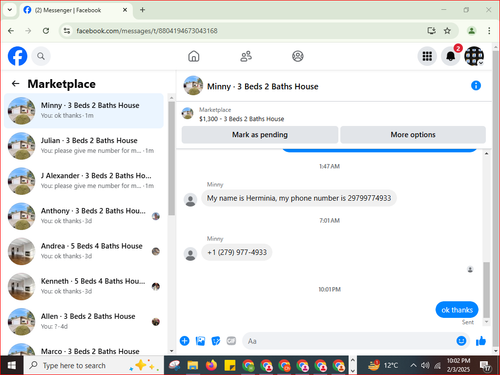Click the chat header listing thumbnail
This screenshot has width=500, height=375.
tap(193, 86)
